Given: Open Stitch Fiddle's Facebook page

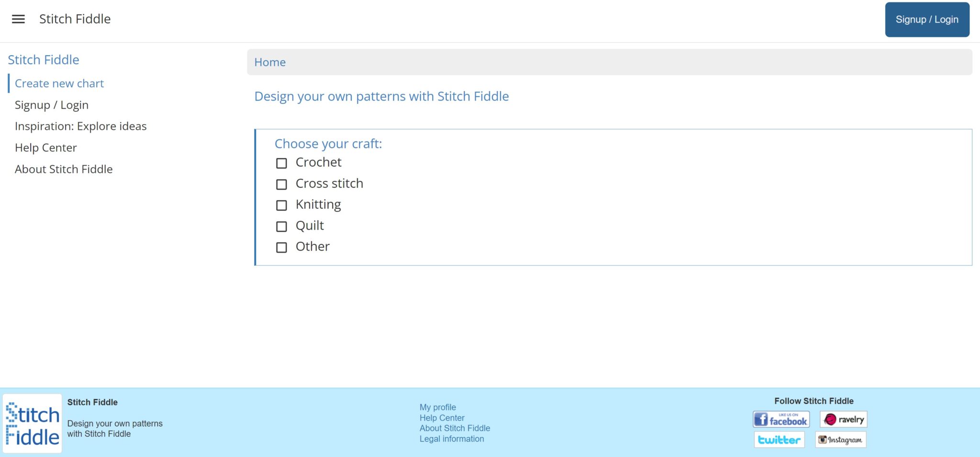Looking at the screenshot, I should (x=781, y=419).
